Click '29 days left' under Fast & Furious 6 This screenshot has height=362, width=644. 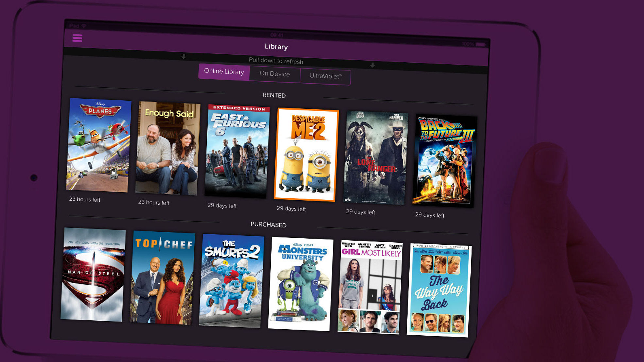[222, 205]
